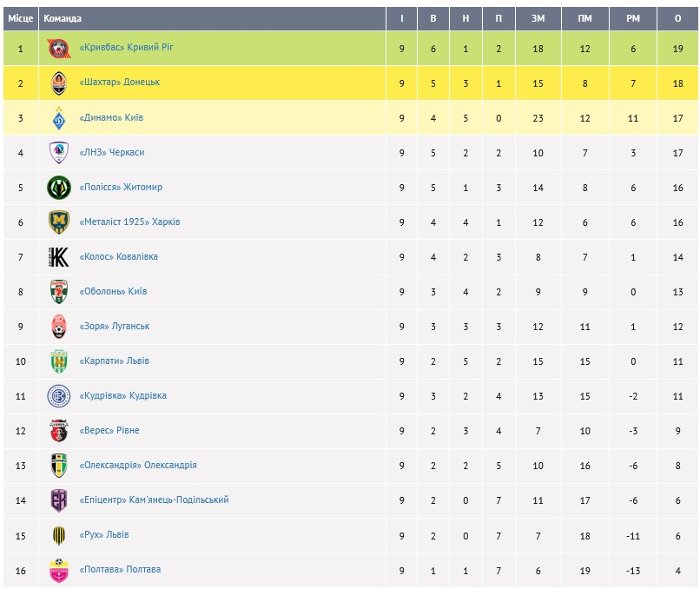Click the Kolos Kovalivka club logo
The height and width of the screenshot is (589, 700).
tap(58, 257)
